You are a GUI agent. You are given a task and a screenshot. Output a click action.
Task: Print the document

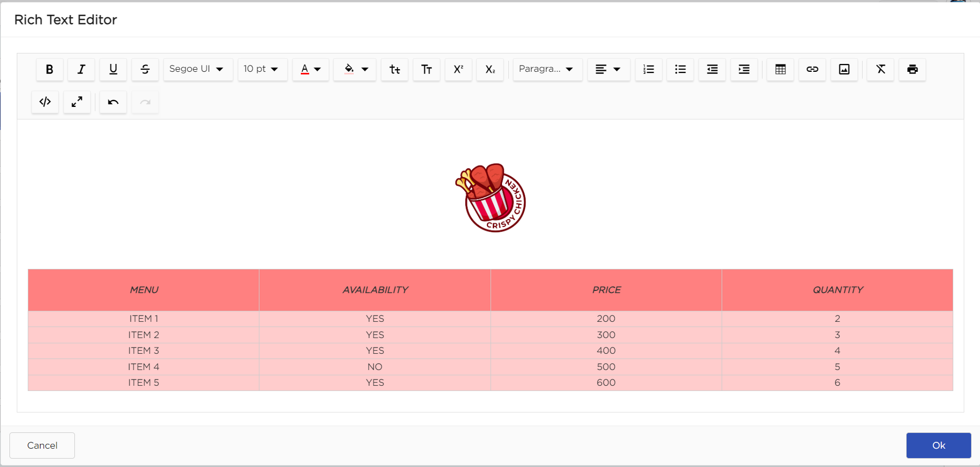click(912, 69)
